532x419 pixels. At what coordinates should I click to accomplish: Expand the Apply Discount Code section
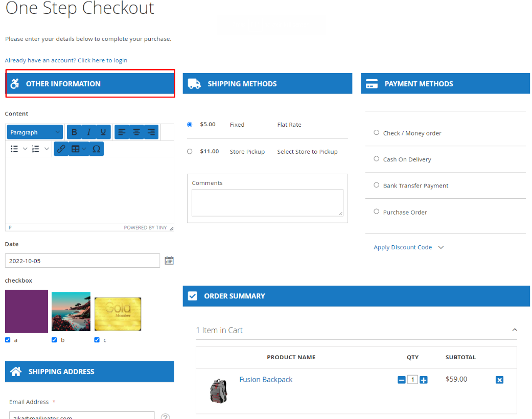[x=408, y=247]
